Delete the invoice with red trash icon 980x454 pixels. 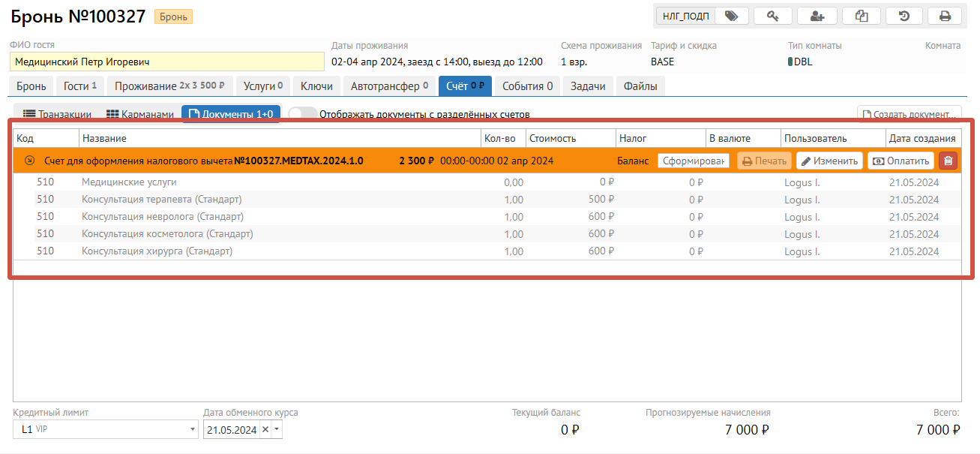[x=948, y=161]
